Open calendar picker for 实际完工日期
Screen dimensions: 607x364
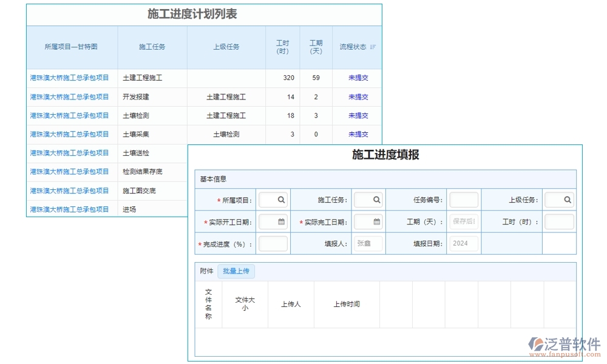[x=376, y=221]
